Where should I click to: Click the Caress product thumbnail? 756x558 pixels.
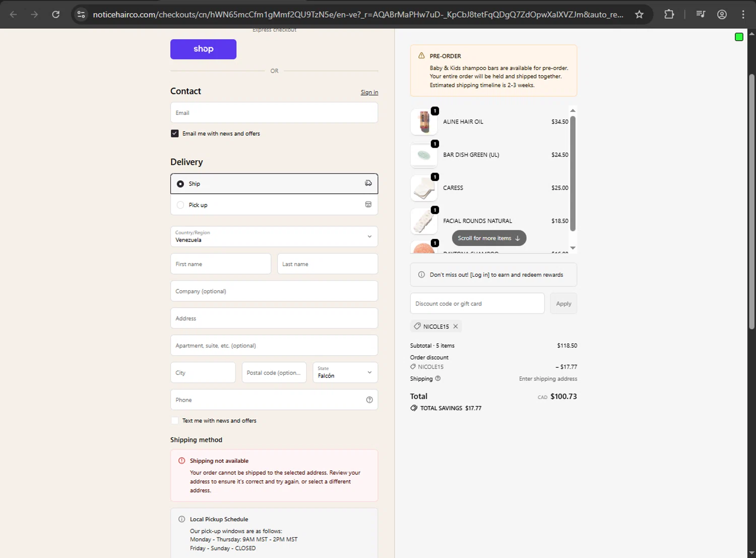[424, 188]
